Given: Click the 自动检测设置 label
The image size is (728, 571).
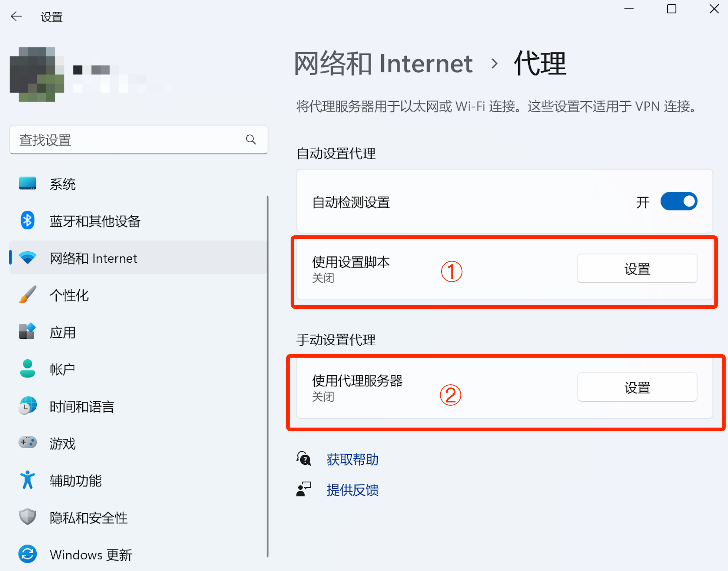Looking at the screenshot, I should 351,202.
